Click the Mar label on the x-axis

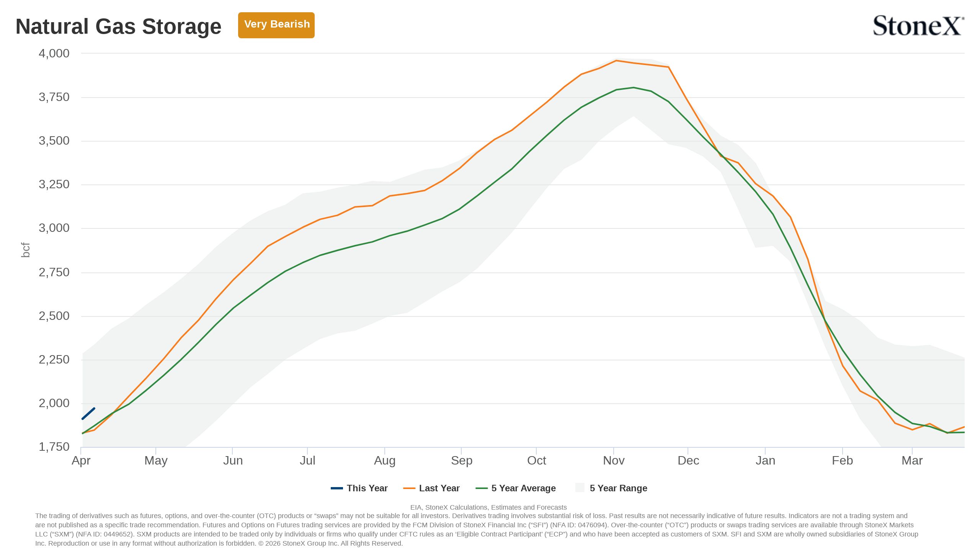coord(912,460)
